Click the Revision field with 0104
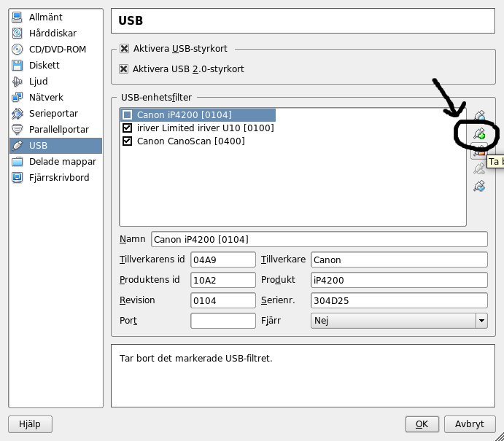This screenshot has width=504, height=441. pos(223,300)
